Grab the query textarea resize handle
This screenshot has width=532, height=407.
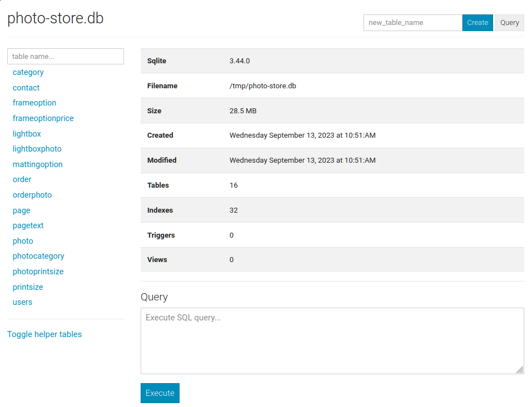520,370
